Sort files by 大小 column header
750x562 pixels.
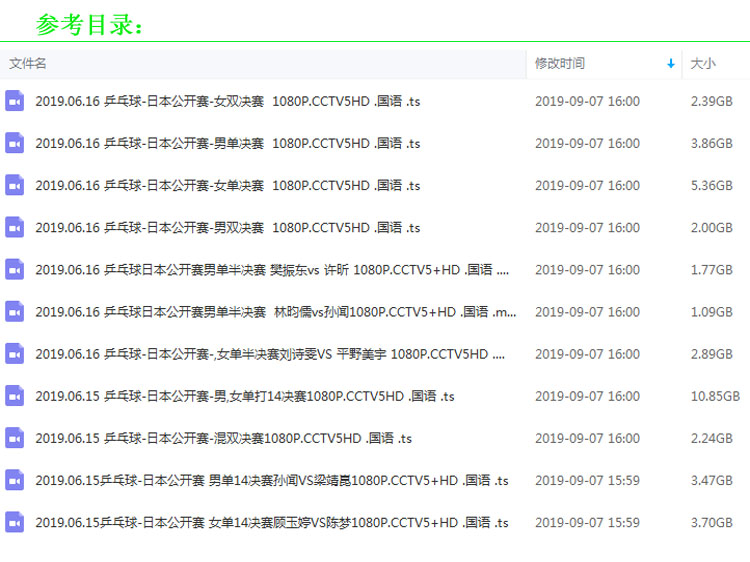coord(702,63)
